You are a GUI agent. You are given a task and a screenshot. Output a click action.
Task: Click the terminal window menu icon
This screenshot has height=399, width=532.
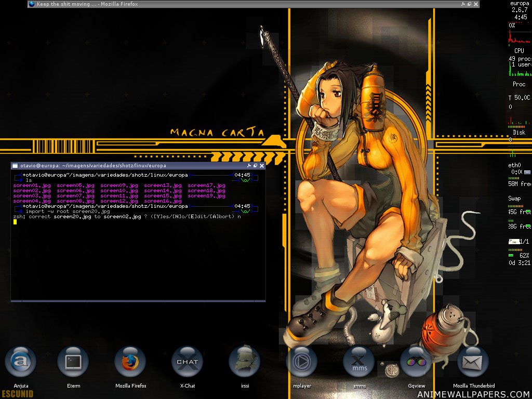(15, 166)
